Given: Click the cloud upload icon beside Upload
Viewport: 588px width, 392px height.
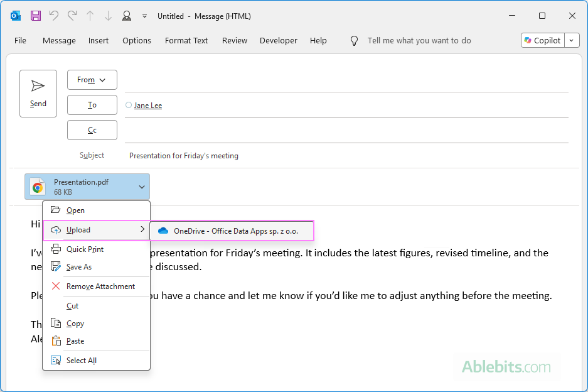Looking at the screenshot, I should click(x=55, y=230).
